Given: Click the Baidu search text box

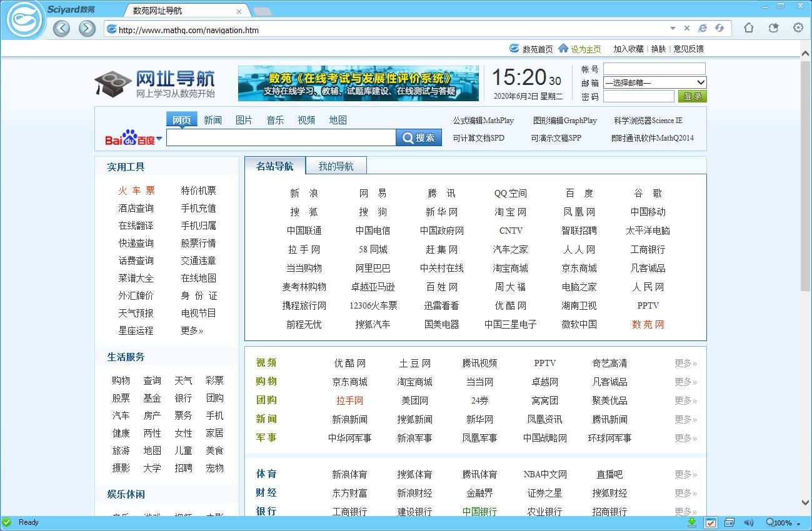Looking at the screenshot, I should pyautogui.click(x=281, y=137).
